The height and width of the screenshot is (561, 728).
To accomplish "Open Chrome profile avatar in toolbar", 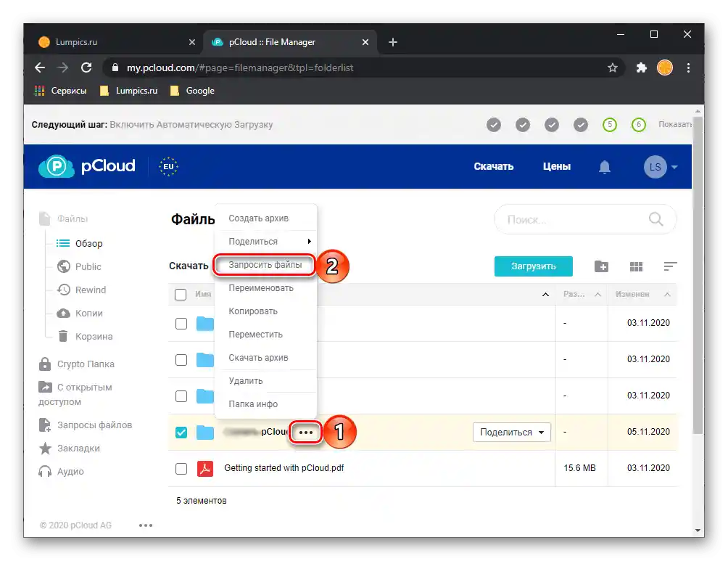I will [665, 68].
